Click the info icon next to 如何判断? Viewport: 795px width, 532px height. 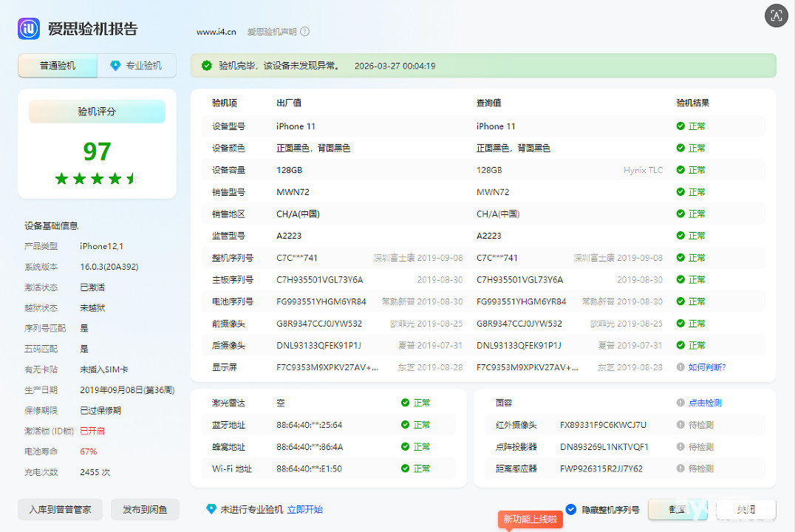[x=680, y=367]
